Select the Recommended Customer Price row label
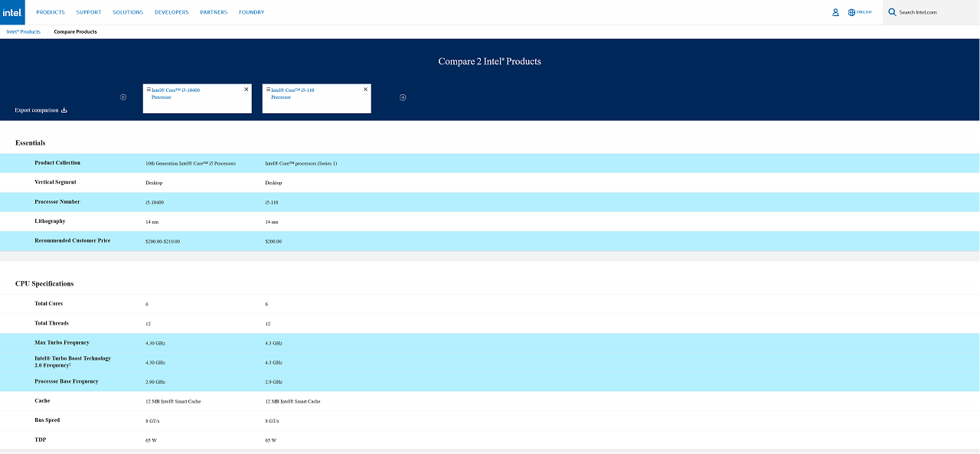 [73, 240]
